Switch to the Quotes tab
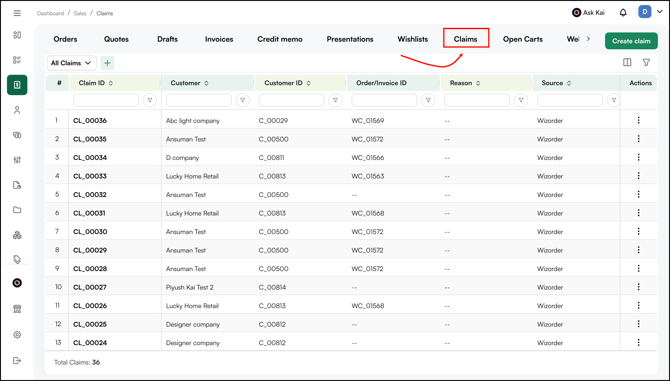Viewport: 670px width, 381px height. coord(116,39)
